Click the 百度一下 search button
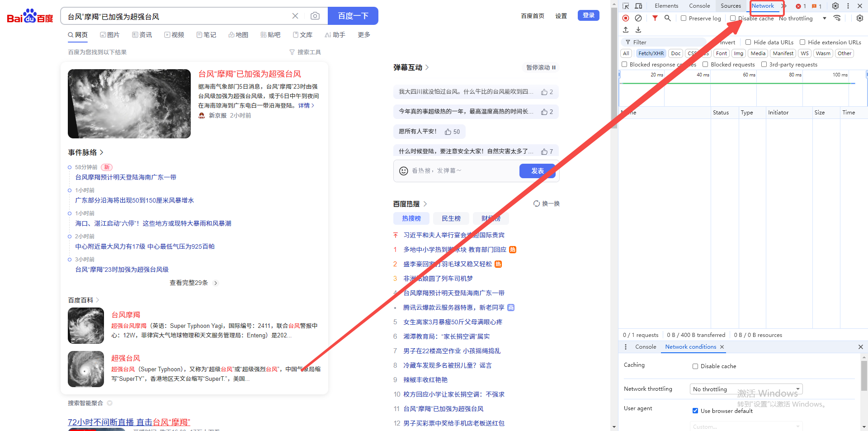This screenshot has width=868, height=431. (353, 16)
